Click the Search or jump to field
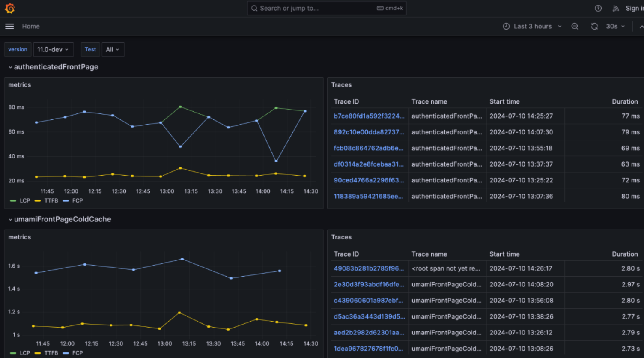The height and width of the screenshot is (358, 644). tap(327, 8)
